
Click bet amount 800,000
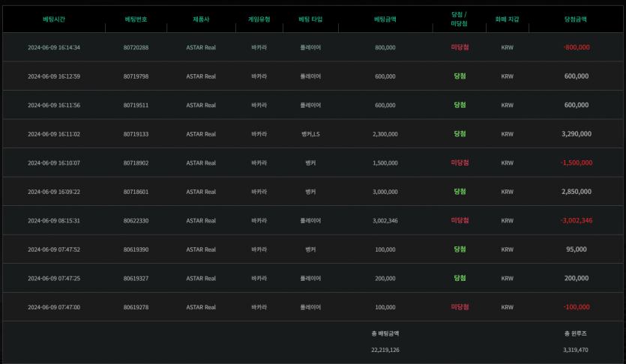pyautogui.click(x=385, y=47)
